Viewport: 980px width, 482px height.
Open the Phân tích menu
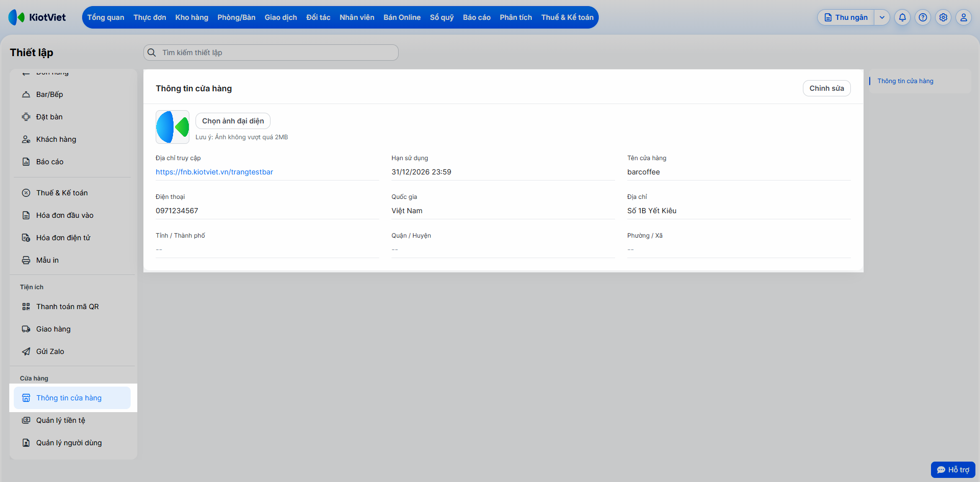pos(516,17)
